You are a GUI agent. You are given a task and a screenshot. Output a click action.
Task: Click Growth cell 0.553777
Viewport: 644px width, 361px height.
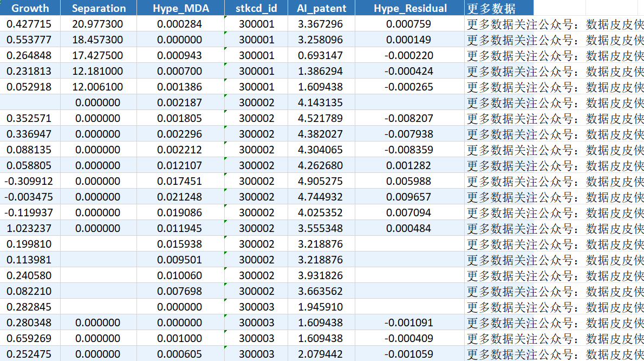coord(30,40)
